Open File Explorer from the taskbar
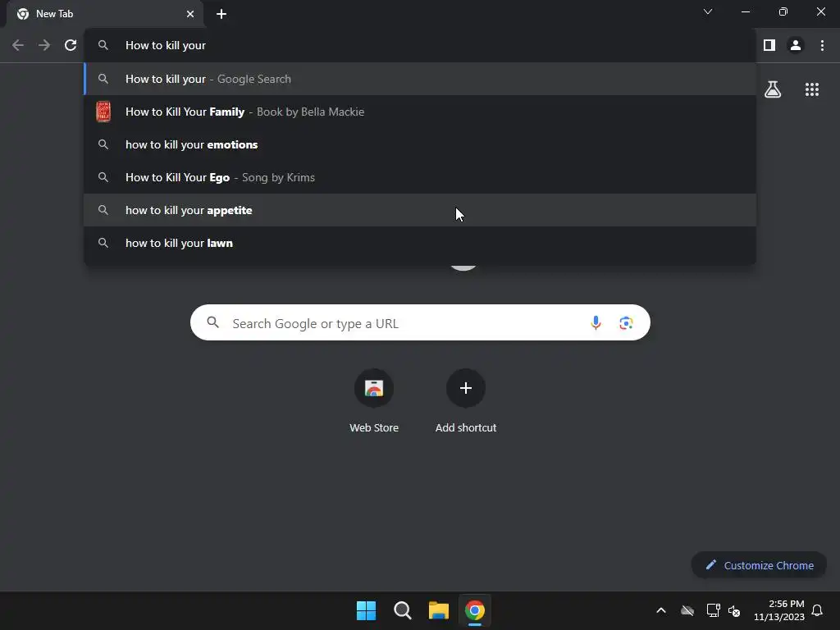840x630 pixels. coord(438,610)
